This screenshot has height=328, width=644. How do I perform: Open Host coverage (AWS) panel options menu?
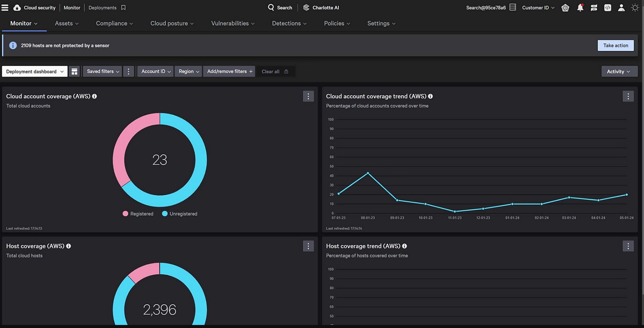308,246
